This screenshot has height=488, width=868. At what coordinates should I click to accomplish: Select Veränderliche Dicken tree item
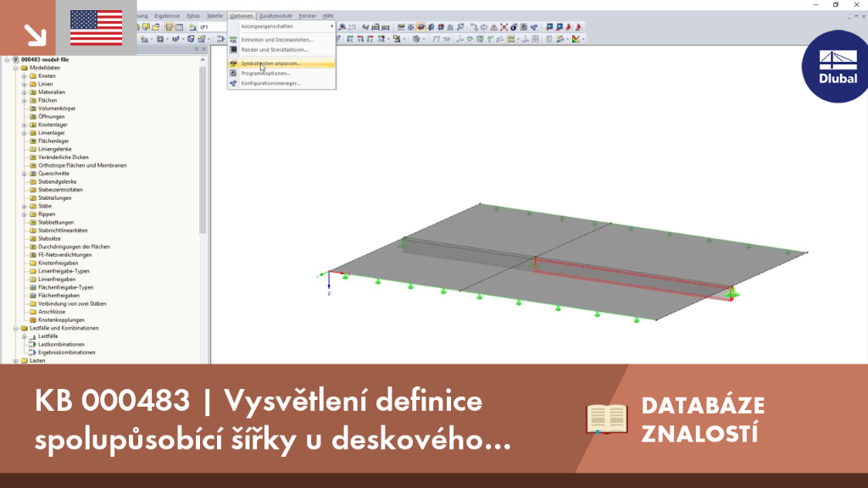63,157
